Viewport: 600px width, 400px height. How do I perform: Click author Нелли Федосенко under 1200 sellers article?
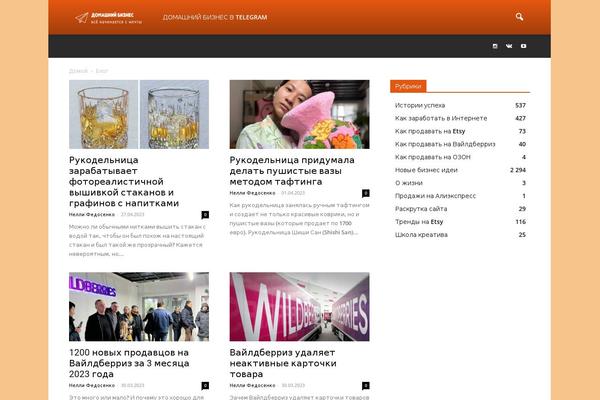point(92,385)
